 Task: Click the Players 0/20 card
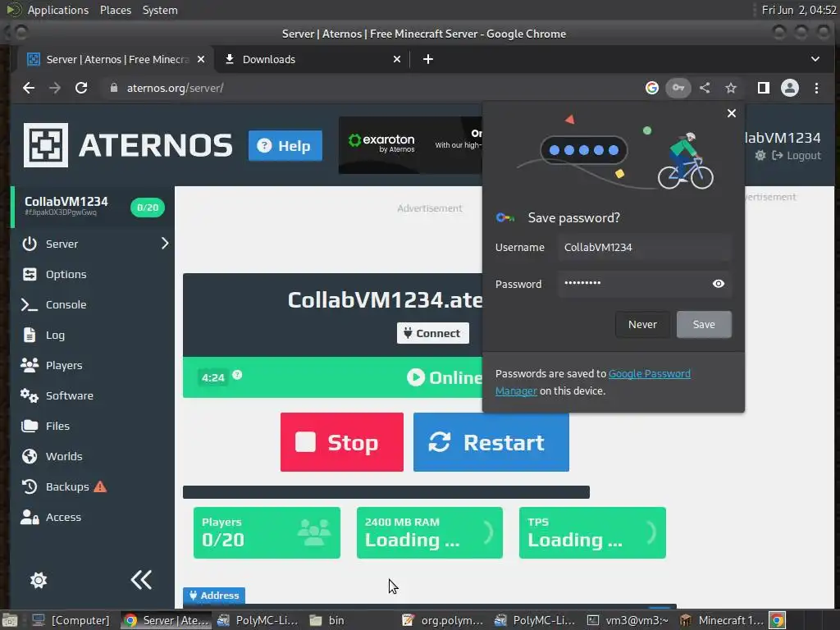click(x=267, y=532)
